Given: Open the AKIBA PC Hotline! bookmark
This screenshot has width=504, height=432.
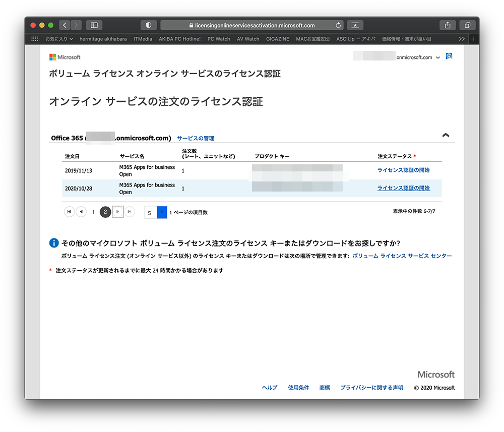Looking at the screenshot, I should pos(180,39).
